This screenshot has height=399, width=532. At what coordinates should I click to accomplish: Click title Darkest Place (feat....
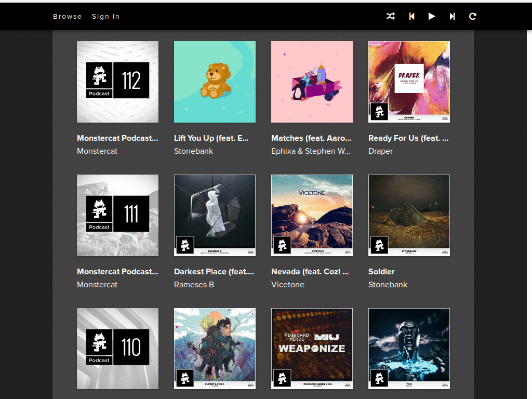[x=214, y=272]
